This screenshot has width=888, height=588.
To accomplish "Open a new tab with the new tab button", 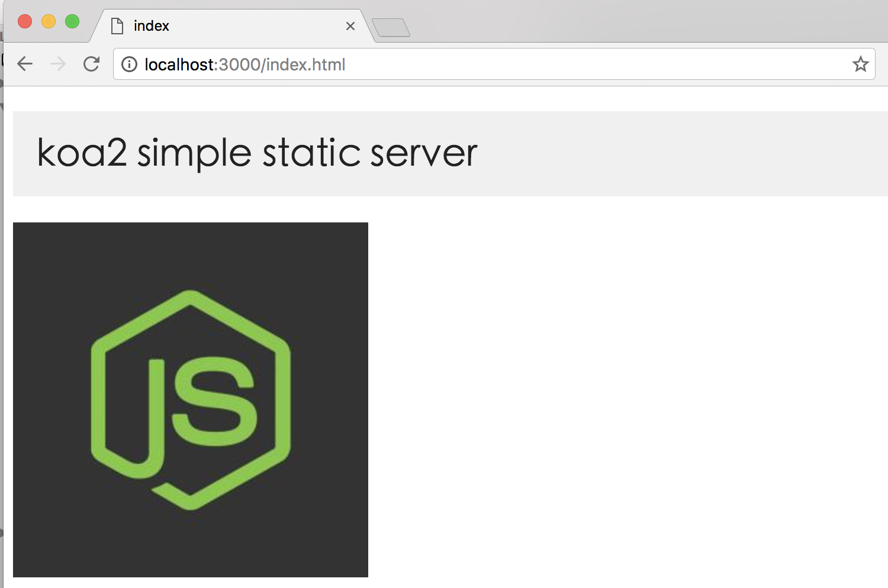I will point(391,27).
